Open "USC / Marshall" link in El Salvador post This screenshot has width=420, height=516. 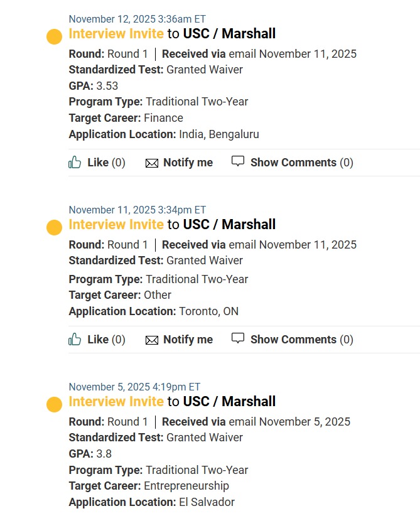pos(229,401)
